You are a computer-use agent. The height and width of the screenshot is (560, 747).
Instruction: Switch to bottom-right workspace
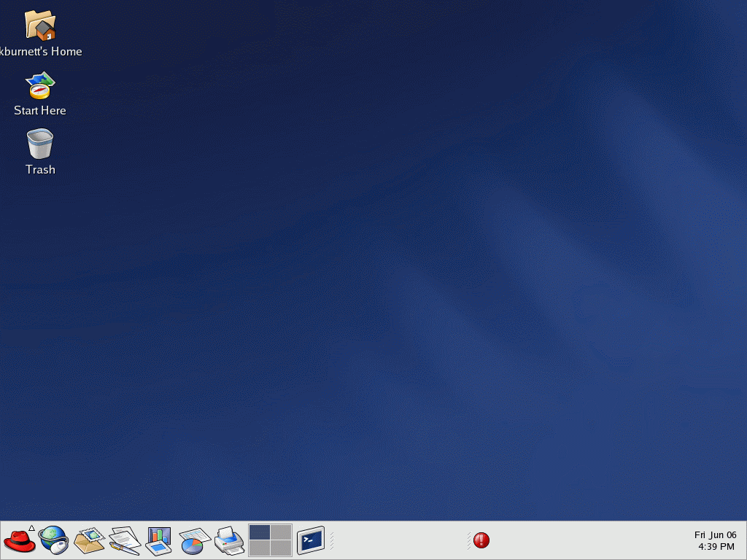pyautogui.click(x=281, y=548)
